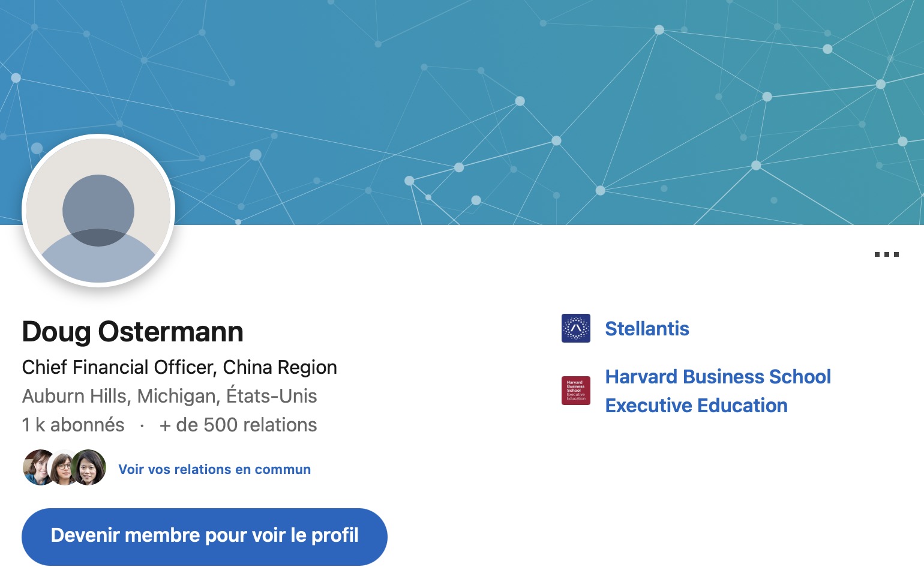Click the '1 k abonnés' follower count
The width and height of the screenshot is (924, 588).
coord(73,425)
